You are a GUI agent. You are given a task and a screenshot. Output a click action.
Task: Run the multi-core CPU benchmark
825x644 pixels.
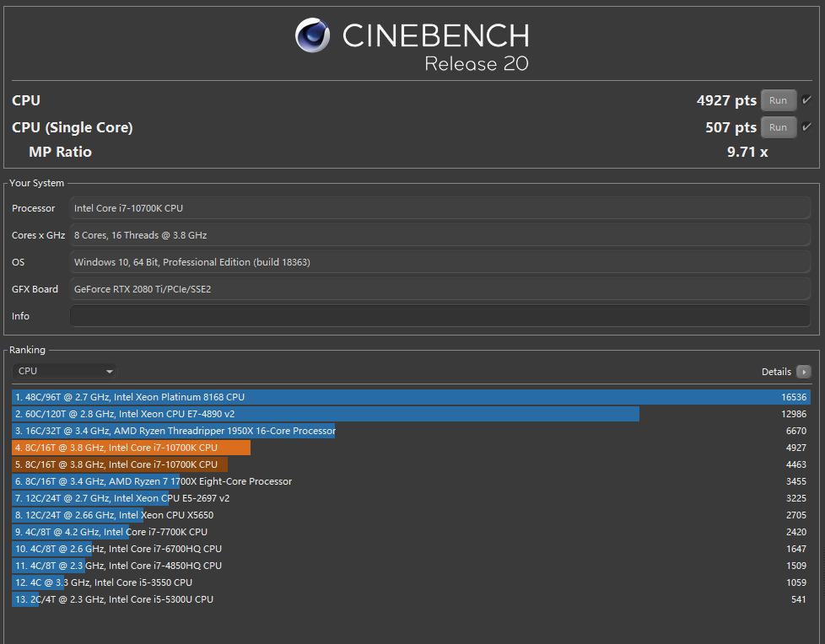pos(778,100)
